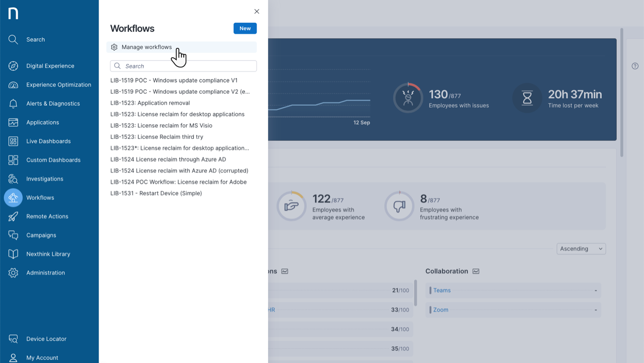Open the Remote Actions section
Viewport: 644px width, 363px height.
(13, 216)
